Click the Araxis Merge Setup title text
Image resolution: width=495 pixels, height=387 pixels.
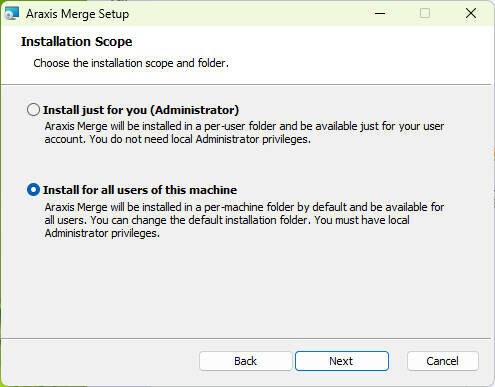(77, 14)
